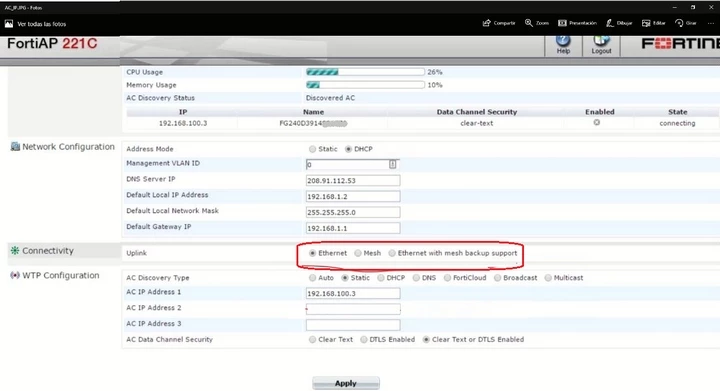Select DHCP address mode
Viewport: 720px width, 391px height.
pos(348,149)
